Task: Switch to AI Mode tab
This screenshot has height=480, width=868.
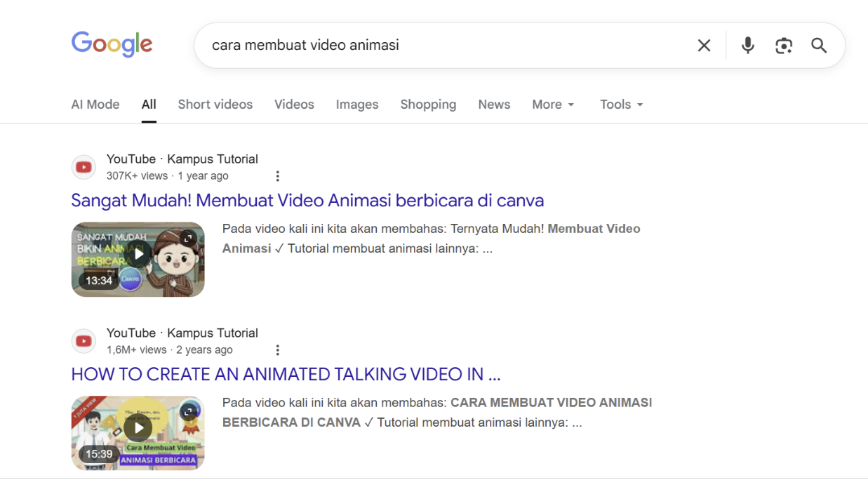Action: [95, 105]
